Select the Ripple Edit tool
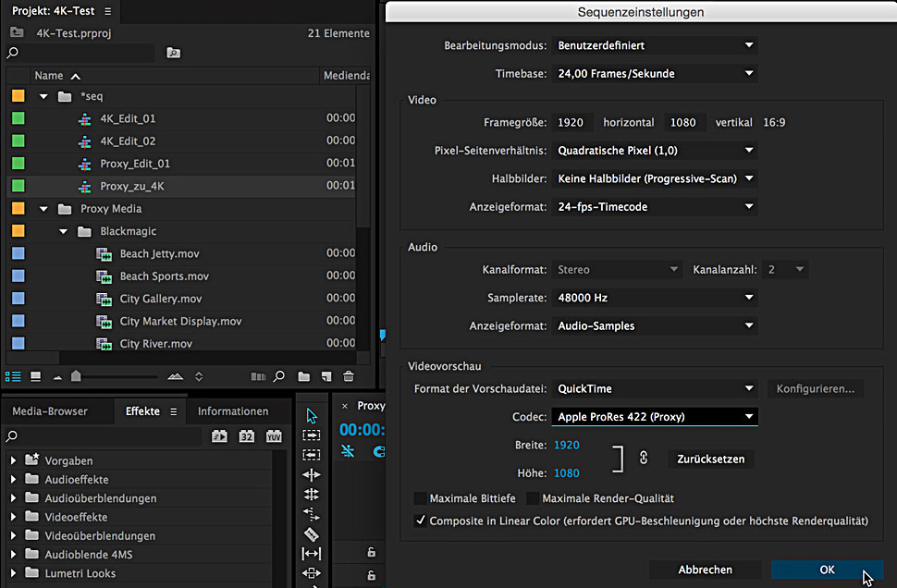The height and width of the screenshot is (588, 897). 312,474
